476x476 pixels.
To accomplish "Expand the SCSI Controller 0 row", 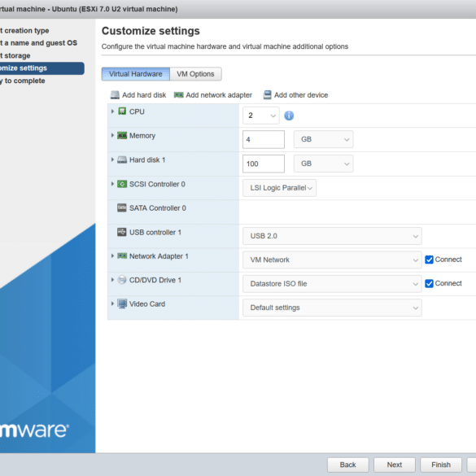I will [112, 184].
